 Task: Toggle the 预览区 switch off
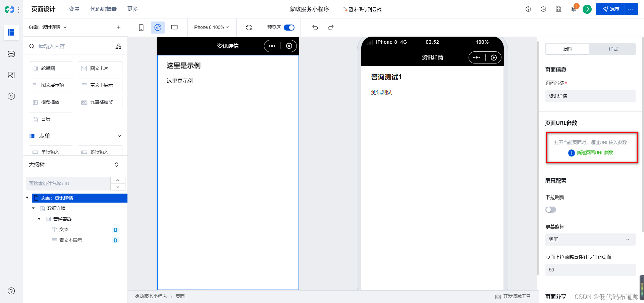click(289, 28)
